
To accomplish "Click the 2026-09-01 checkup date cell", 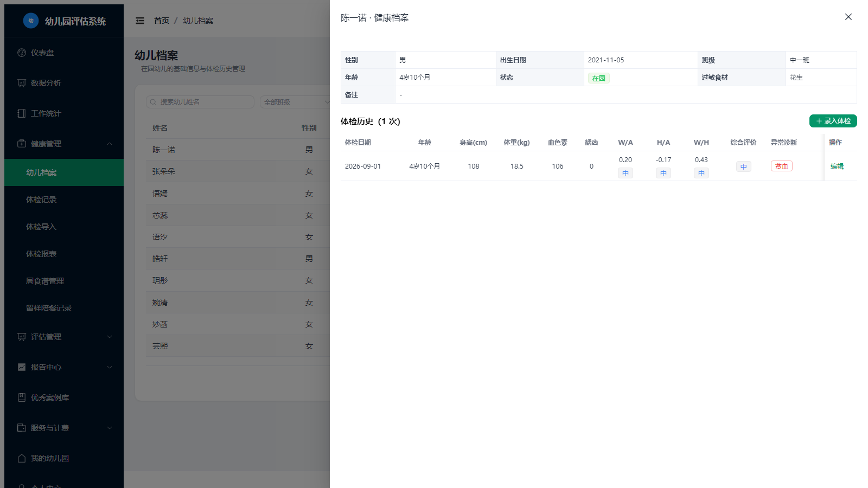I will [363, 166].
